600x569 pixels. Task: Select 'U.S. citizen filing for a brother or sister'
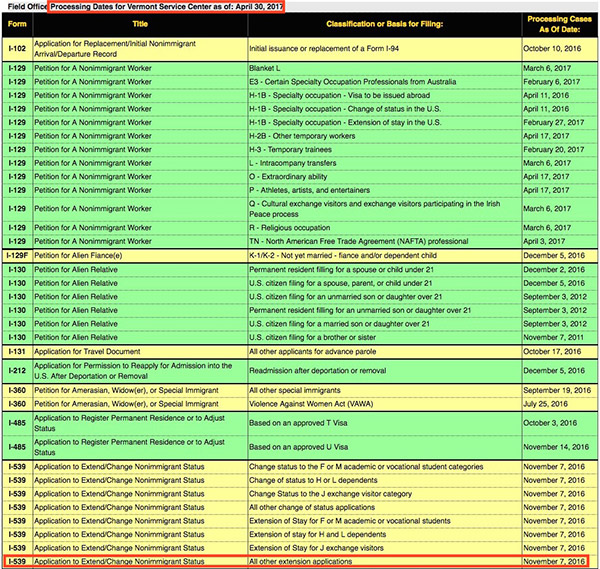[x=312, y=337]
